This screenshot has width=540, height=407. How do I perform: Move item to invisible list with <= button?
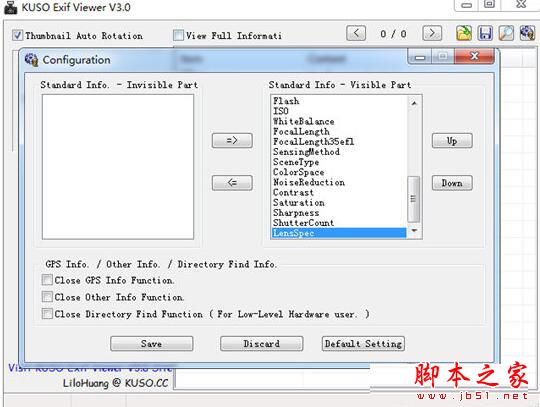[232, 182]
